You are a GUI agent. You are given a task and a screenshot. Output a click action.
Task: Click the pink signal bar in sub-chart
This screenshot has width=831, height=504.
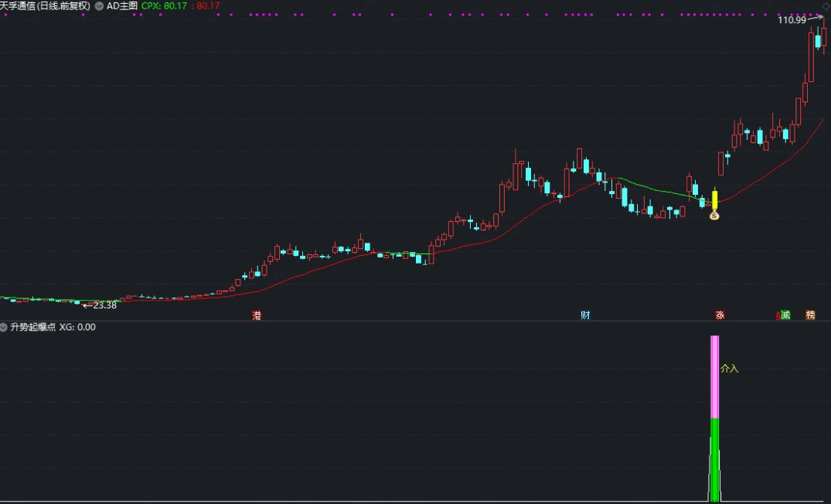[714, 376]
